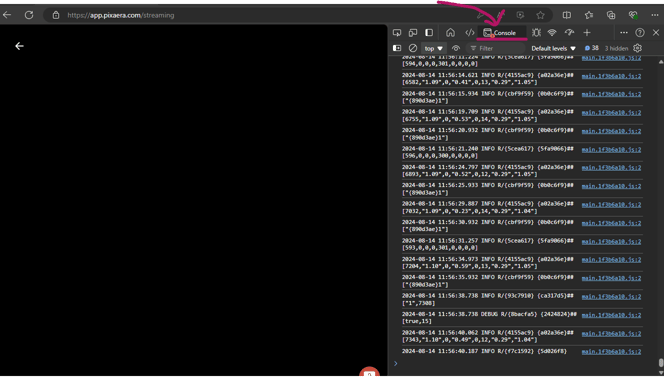
Task: Click the console scrollbar up arrow
Action: pyautogui.click(x=661, y=62)
